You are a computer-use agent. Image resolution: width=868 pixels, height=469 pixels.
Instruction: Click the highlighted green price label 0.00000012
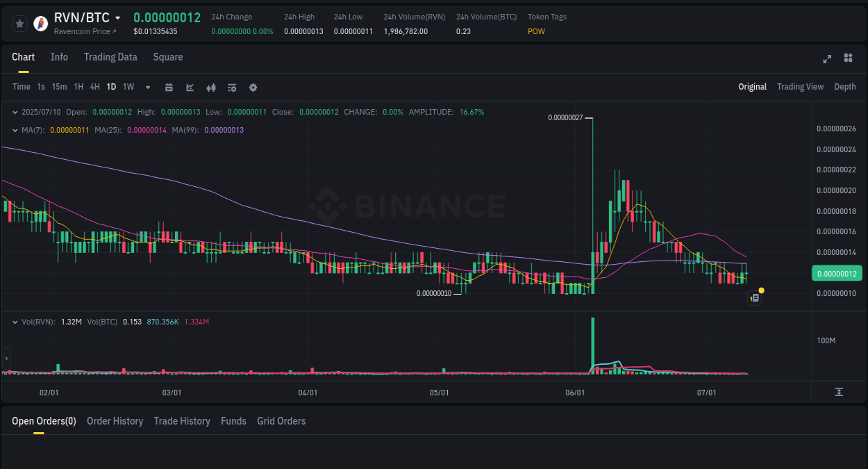click(x=837, y=274)
